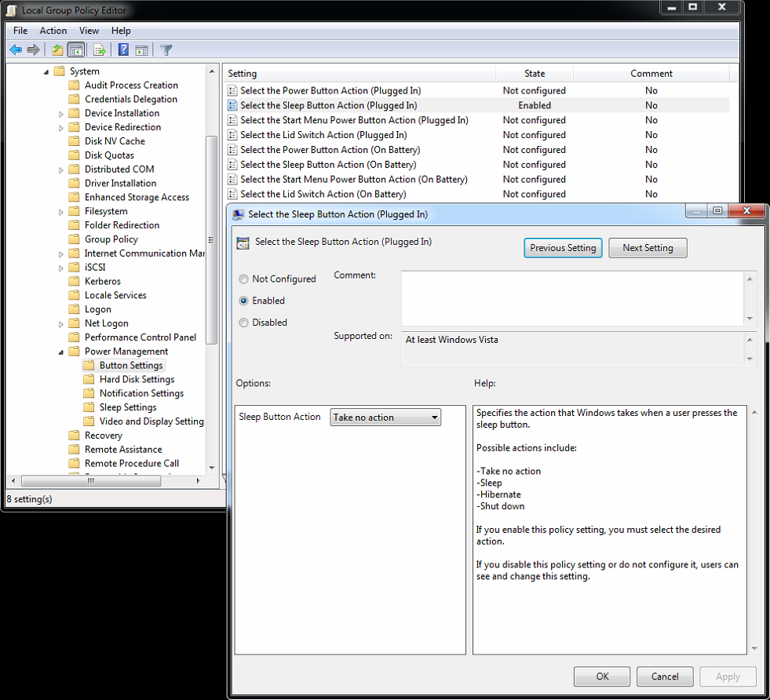
Task: Click the Kerberos folder icon
Action: click(x=74, y=281)
